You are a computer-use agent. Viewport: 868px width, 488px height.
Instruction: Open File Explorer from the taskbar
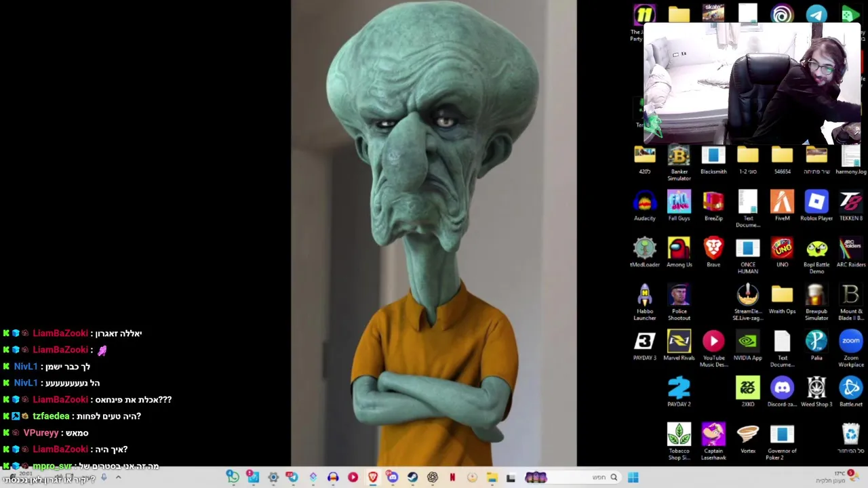point(492,478)
